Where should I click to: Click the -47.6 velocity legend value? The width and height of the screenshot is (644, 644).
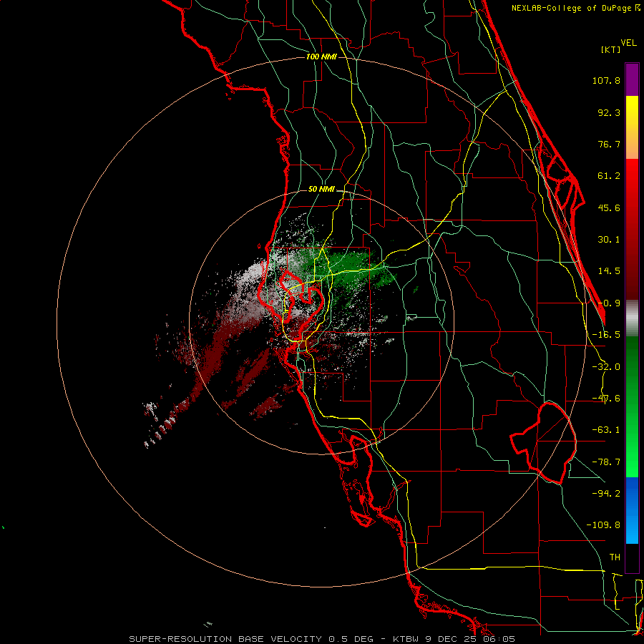click(x=606, y=399)
